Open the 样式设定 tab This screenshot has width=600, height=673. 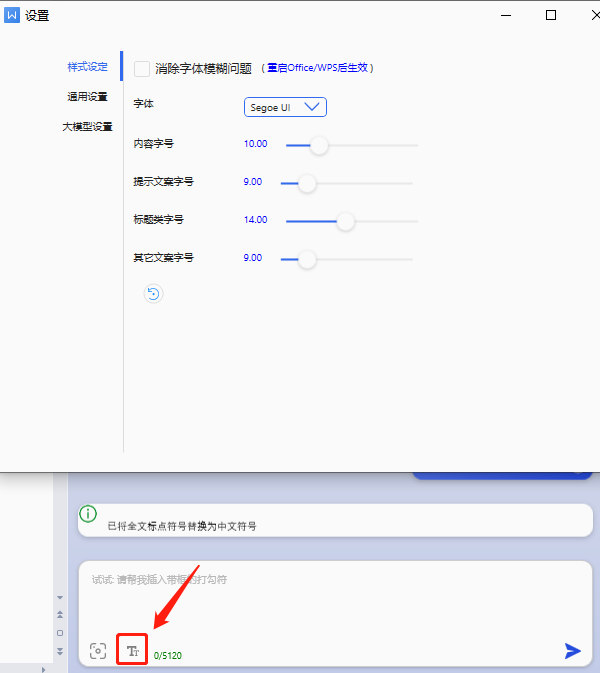tap(87, 67)
